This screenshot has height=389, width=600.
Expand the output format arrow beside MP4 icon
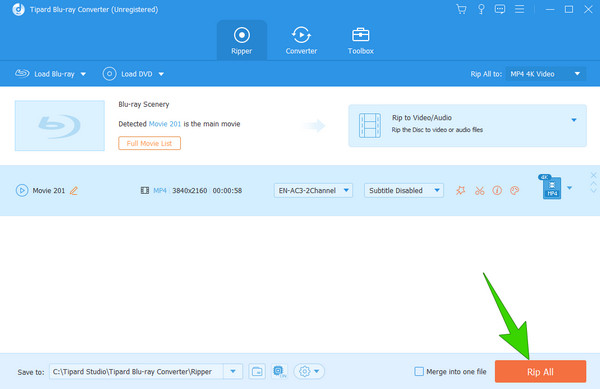point(569,188)
